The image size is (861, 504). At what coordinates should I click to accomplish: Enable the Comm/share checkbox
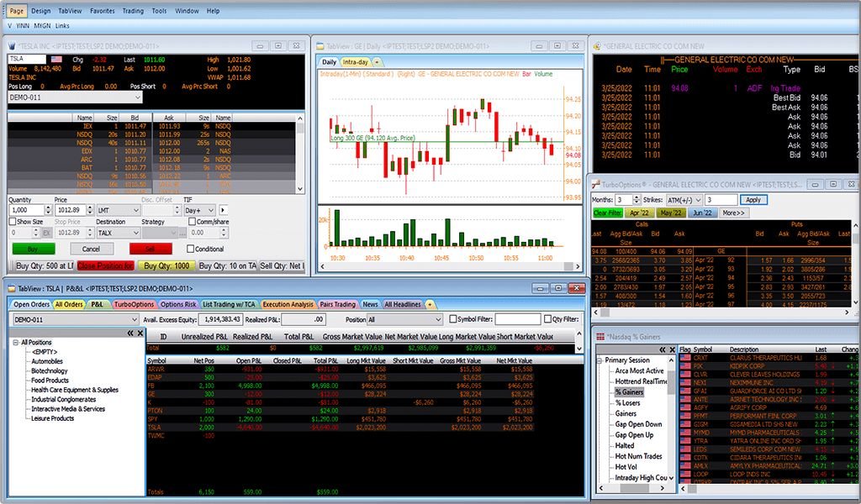click(x=193, y=221)
